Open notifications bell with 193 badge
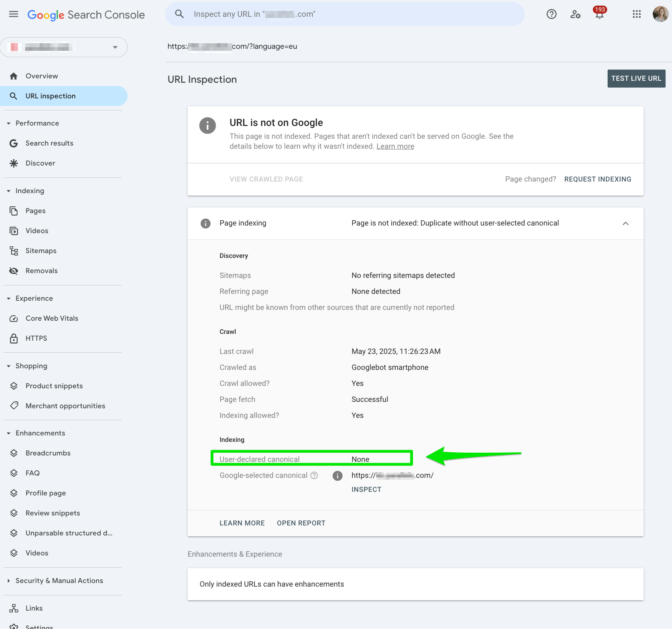This screenshot has height=629, width=672. pyautogui.click(x=599, y=14)
